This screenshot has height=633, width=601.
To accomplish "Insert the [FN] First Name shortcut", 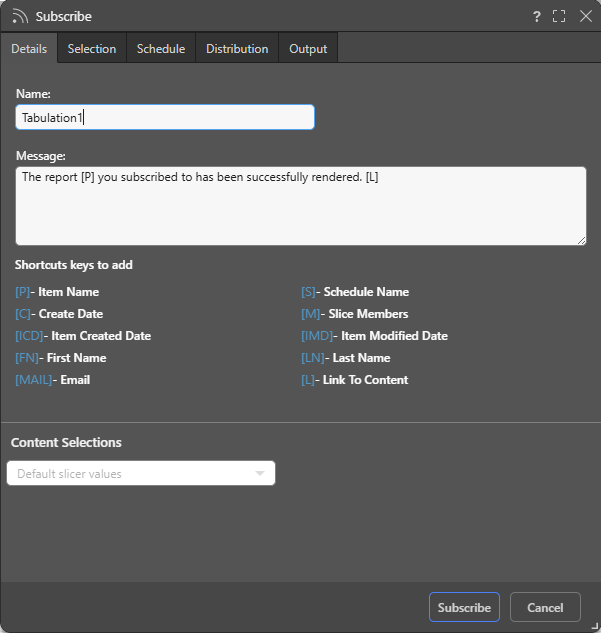I will click(27, 358).
